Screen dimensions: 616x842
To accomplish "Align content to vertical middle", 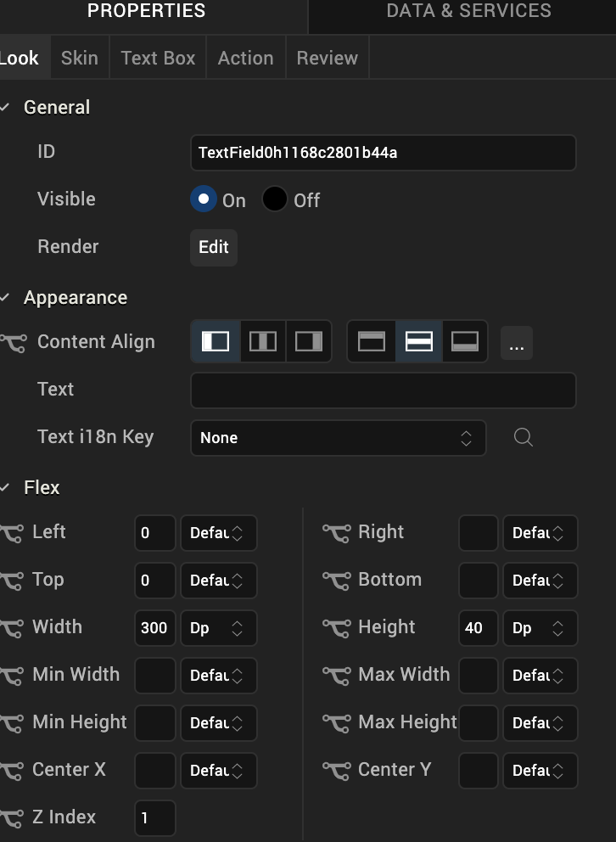I will [419, 341].
